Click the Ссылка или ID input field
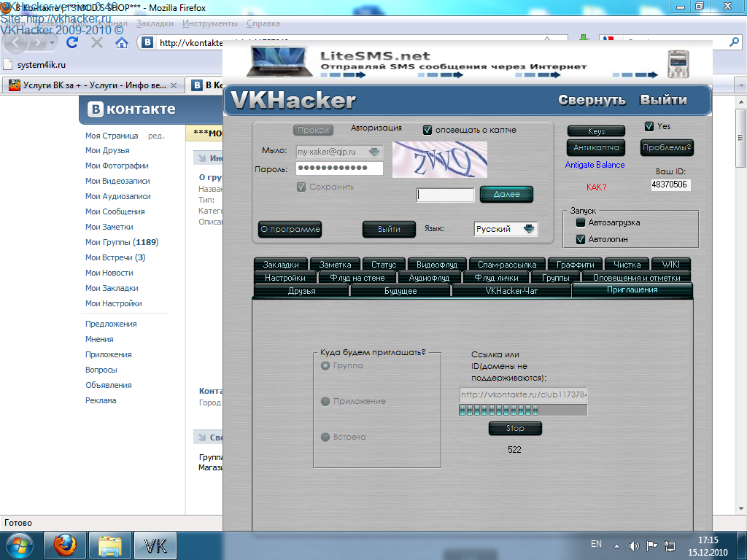Screen dimensions: 747x560 click(x=522, y=394)
